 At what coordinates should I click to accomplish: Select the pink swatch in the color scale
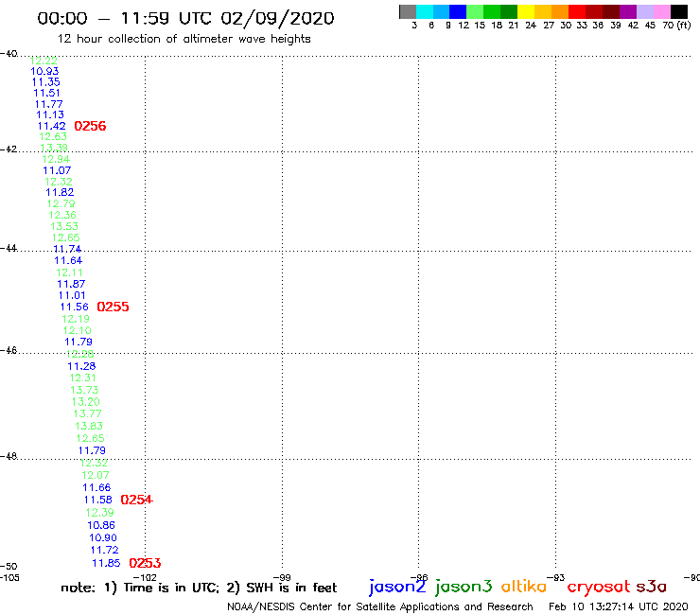point(662,11)
